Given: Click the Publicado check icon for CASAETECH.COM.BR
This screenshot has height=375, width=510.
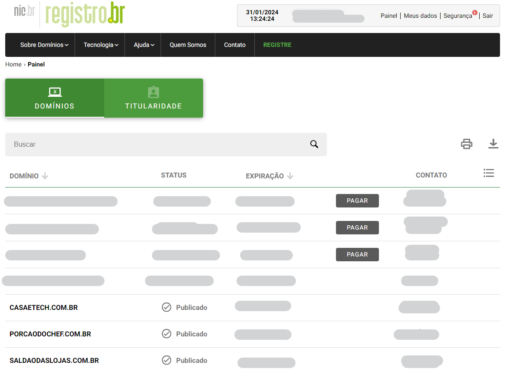Looking at the screenshot, I should (166, 307).
